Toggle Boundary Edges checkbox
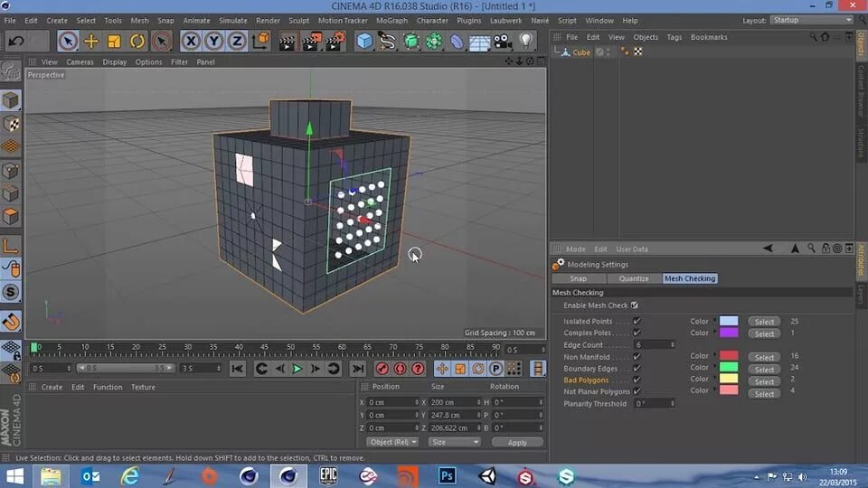 [x=637, y=369]
